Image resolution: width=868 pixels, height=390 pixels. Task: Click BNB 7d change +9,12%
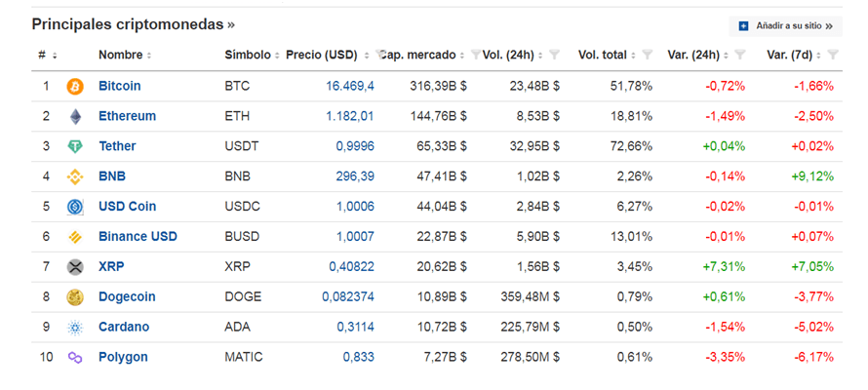(x=813, y=176)
